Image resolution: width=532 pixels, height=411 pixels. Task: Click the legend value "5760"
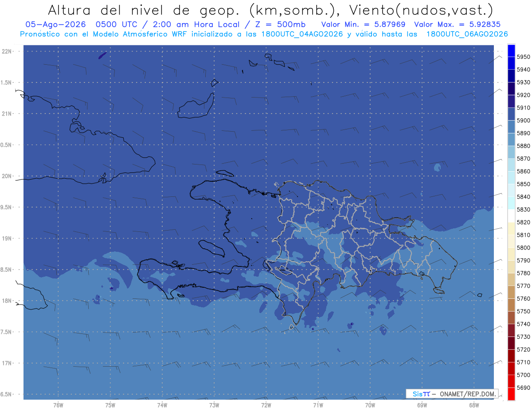click(x=523, y=298)
